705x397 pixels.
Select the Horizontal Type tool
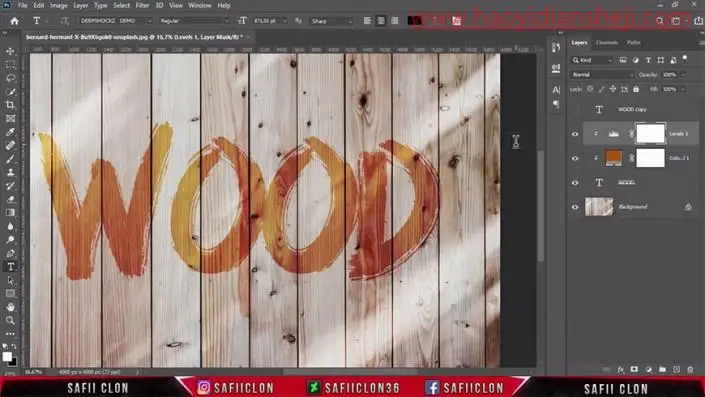[x=11, y=267]
